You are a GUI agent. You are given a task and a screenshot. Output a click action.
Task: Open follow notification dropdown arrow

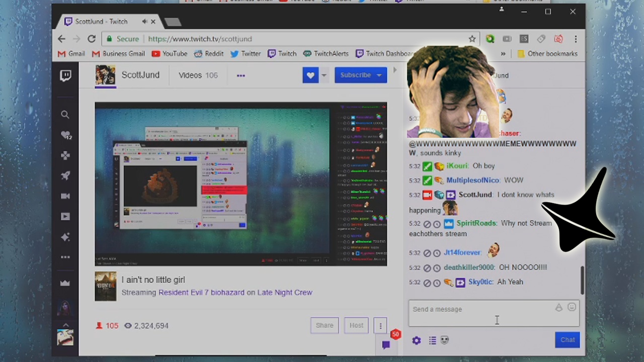pos(324,75)
